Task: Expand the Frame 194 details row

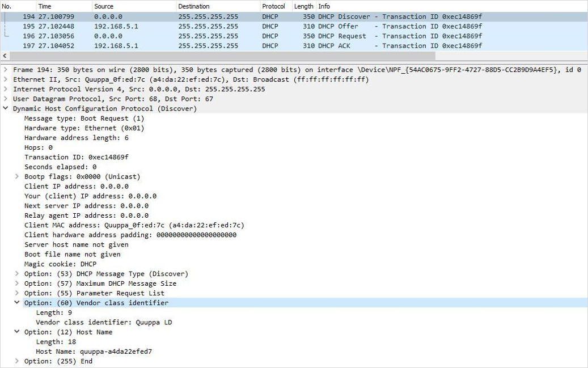Action: click(5, 69)
